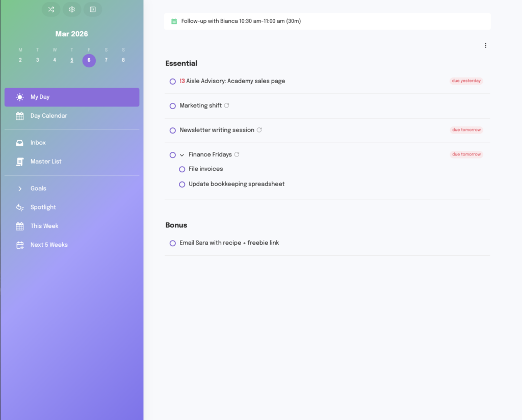Switch to the This Week view
The height and width of the screenshot is (420, 522).
pos(19,226)
